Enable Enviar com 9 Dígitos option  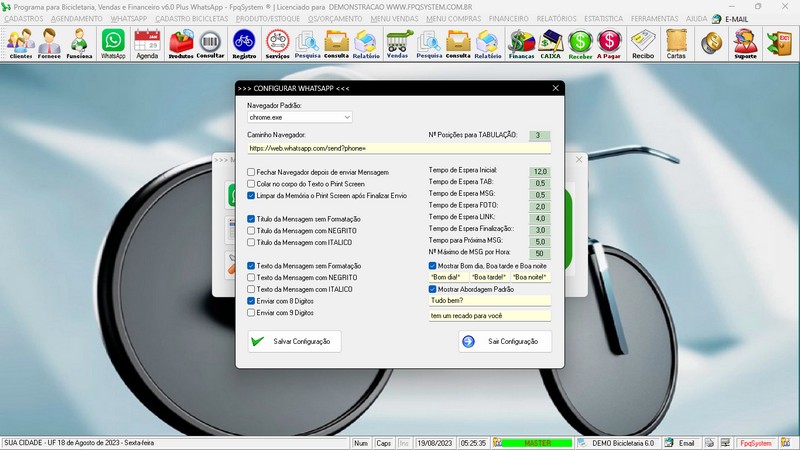pyautogui.click(x=252, y=312)
